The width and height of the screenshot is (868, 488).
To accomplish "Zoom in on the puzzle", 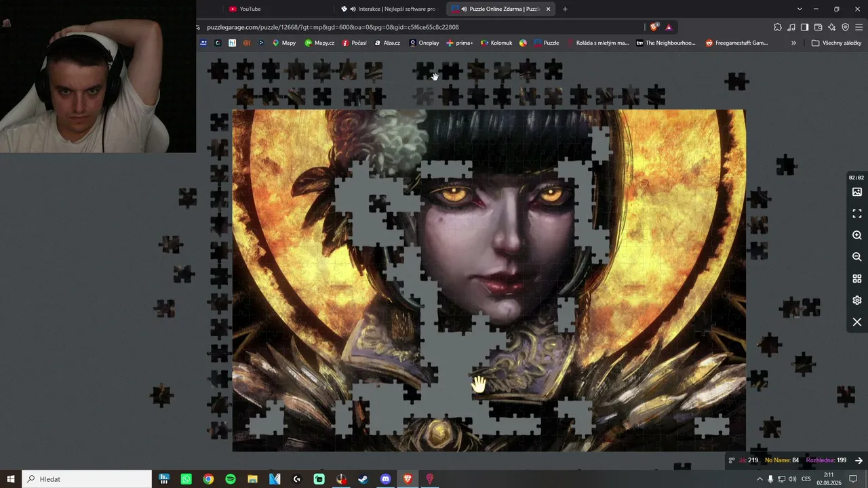I will [857, 235].
